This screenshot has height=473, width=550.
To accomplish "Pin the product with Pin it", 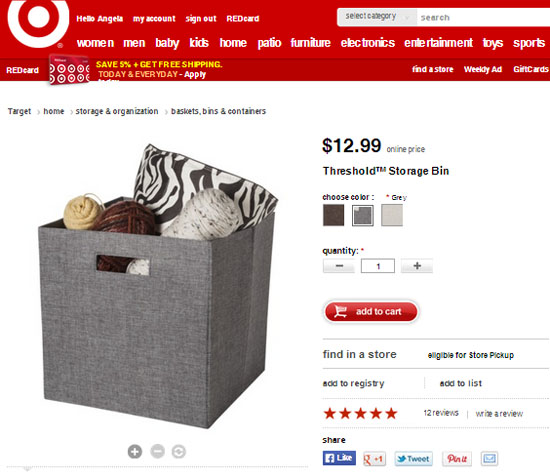I will 457,459.
